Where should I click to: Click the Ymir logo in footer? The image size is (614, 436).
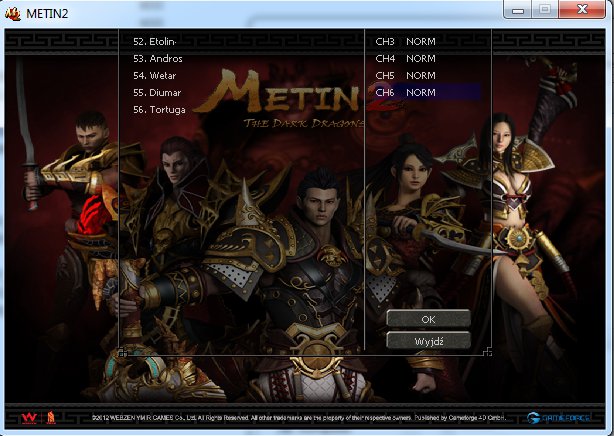tap(51, 418)
